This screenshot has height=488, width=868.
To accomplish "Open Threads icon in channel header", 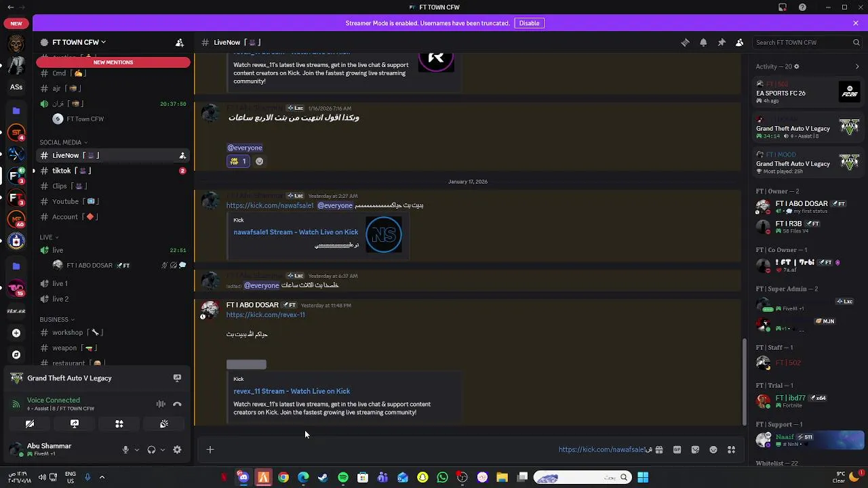I will click(x=685, y=43).
